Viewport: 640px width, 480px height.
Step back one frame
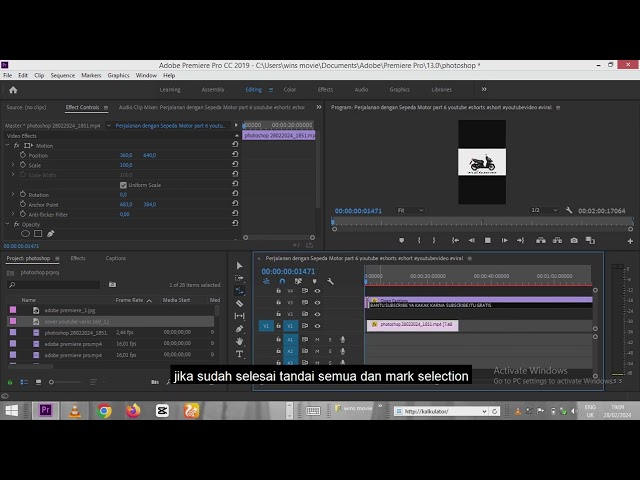coord(471,240)
